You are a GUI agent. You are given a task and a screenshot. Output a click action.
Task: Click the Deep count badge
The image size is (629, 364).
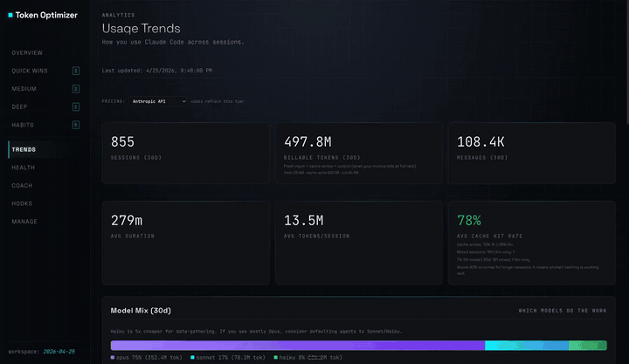75,107
